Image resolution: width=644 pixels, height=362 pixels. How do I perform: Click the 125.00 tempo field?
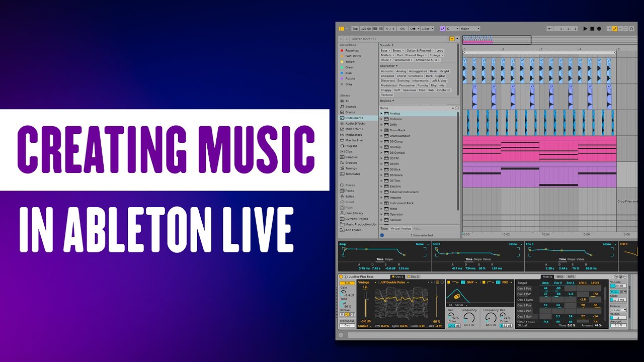366,29
